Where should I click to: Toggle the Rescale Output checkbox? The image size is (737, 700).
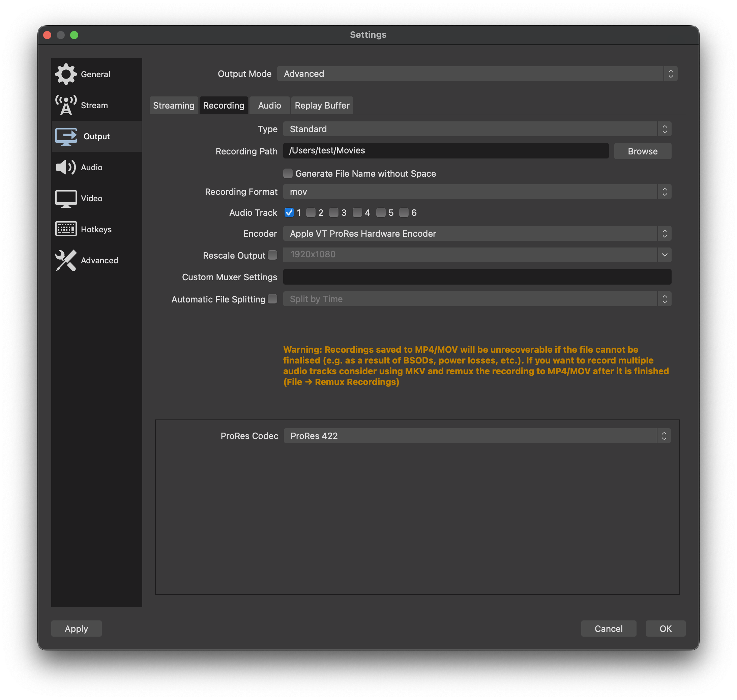(x=272, y=255)
